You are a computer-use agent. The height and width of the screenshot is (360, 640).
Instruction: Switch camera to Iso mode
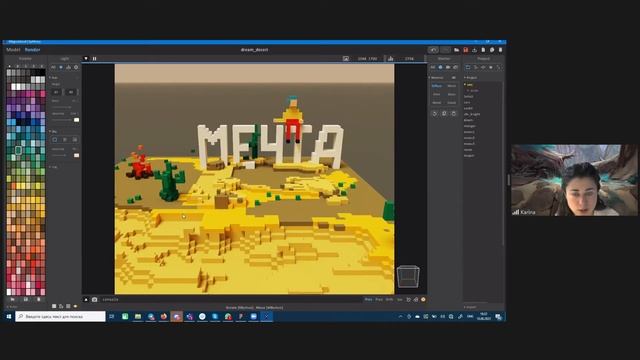pos(400,300)
